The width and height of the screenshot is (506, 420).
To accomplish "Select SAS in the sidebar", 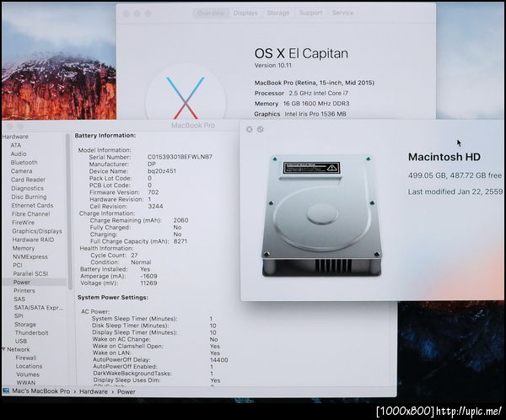I will click(x=19, y=299).
